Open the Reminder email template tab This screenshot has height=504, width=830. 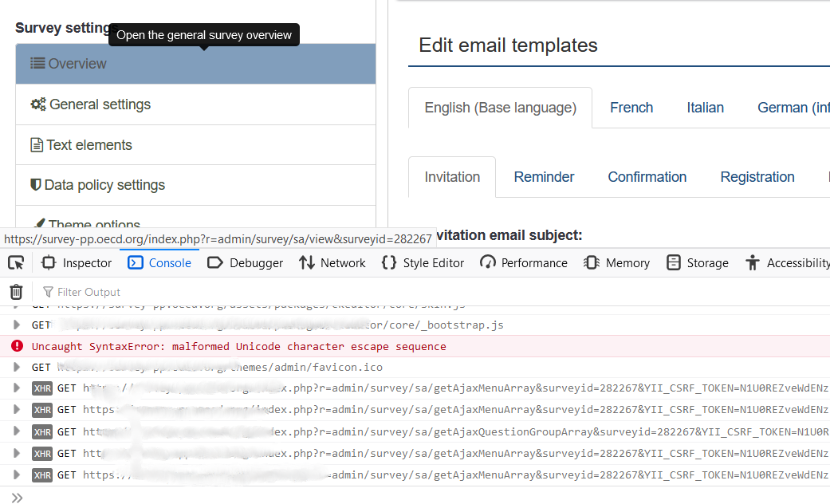pyautogui.click(x=544, y=177)
